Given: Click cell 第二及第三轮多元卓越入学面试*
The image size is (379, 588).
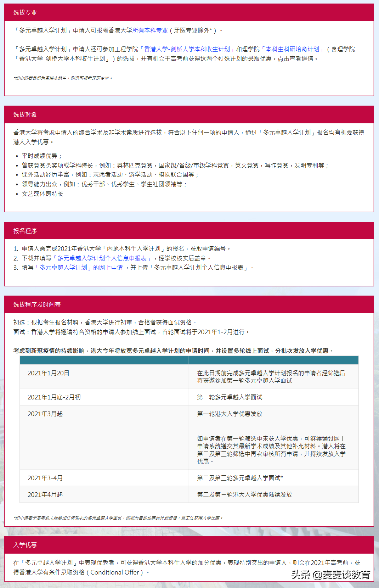Looking at the screenshot, I should tap(274, 478).
